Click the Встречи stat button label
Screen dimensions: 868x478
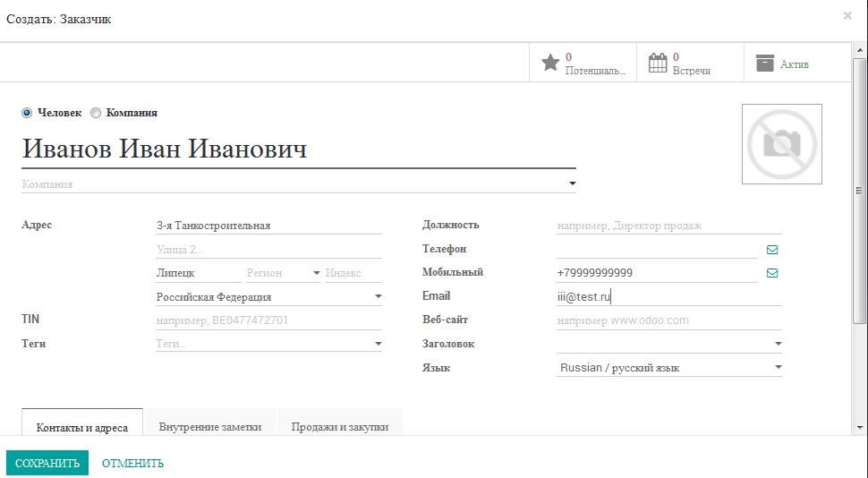[x=692, y=71]
